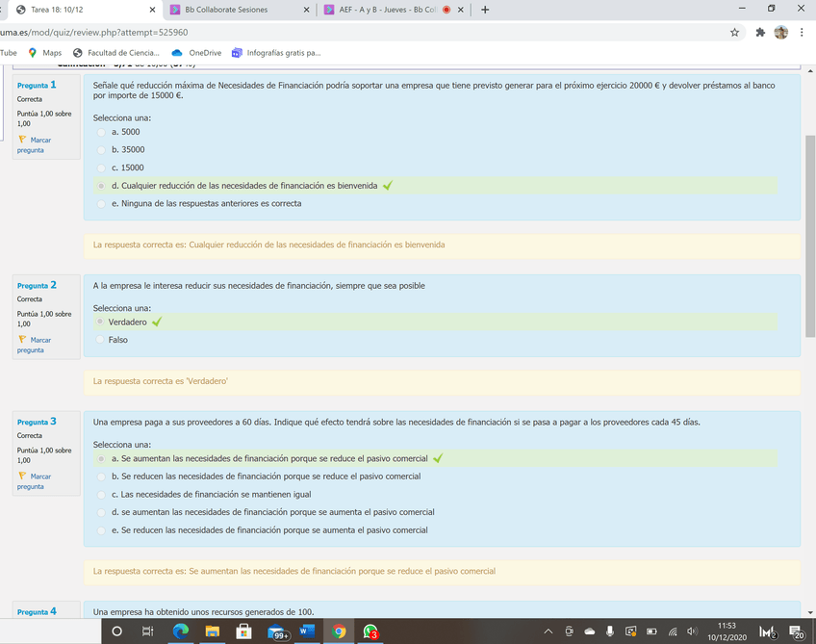Screen dimensions: 816x644
Task: Click the volume control in system tray
Action: pos(692,631)
